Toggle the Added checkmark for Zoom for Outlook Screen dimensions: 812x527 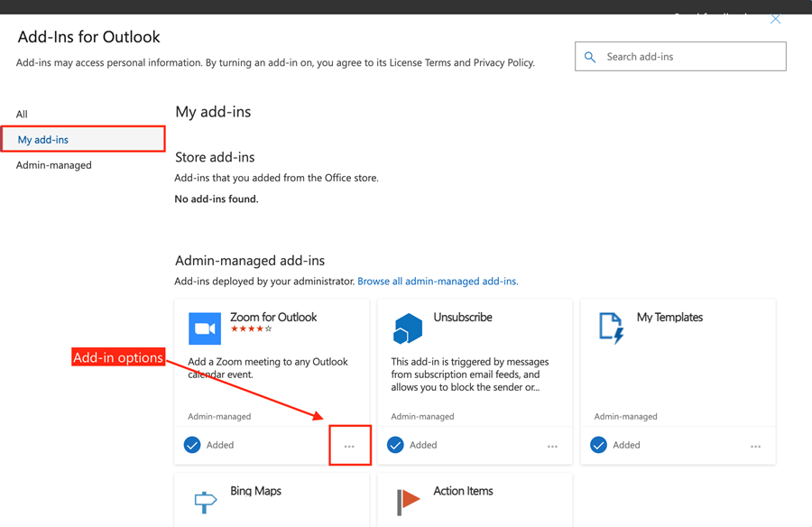point(192,445)
